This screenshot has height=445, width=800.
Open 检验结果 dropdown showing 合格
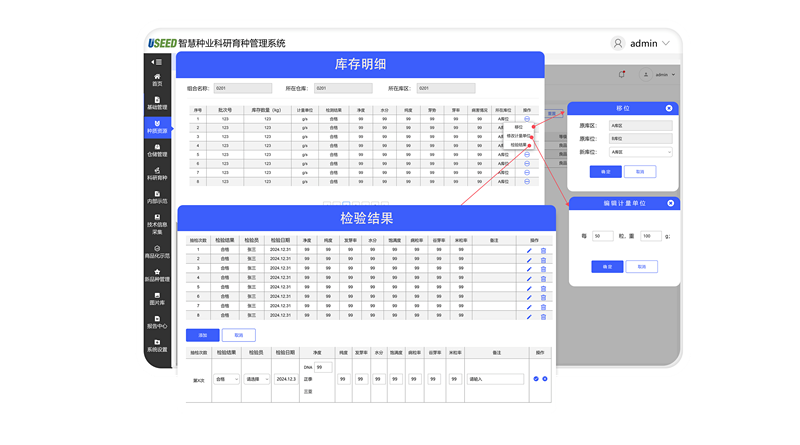click(226, 379)
